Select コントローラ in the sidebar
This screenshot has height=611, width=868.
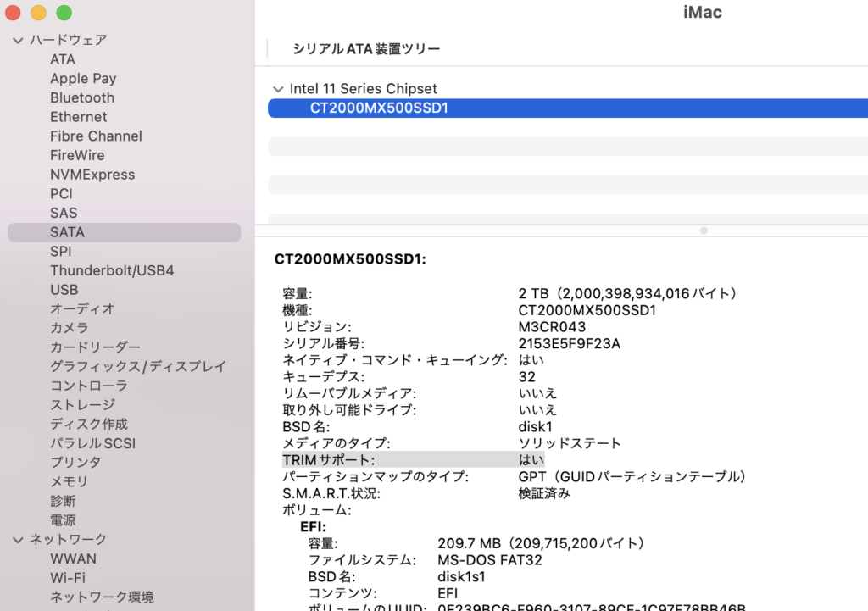tap(88, 386)
